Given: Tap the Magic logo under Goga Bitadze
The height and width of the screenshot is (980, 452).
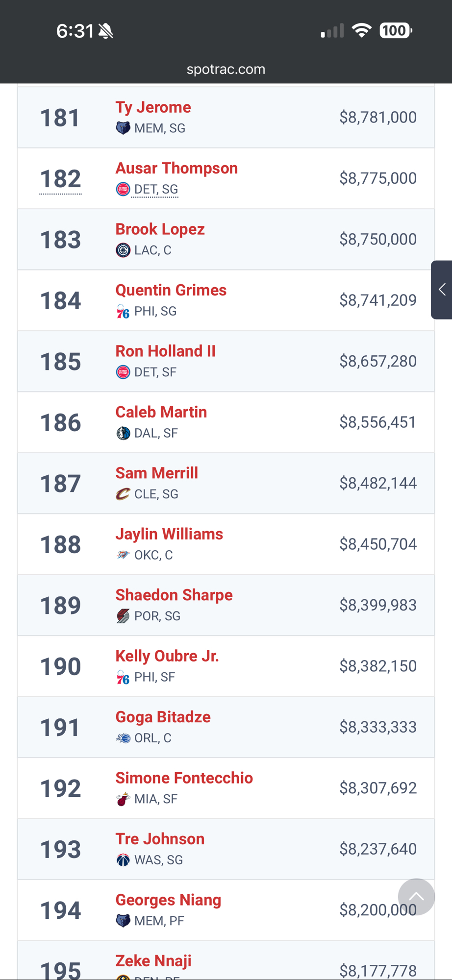Looking at the screenshot, I should 123,738.
